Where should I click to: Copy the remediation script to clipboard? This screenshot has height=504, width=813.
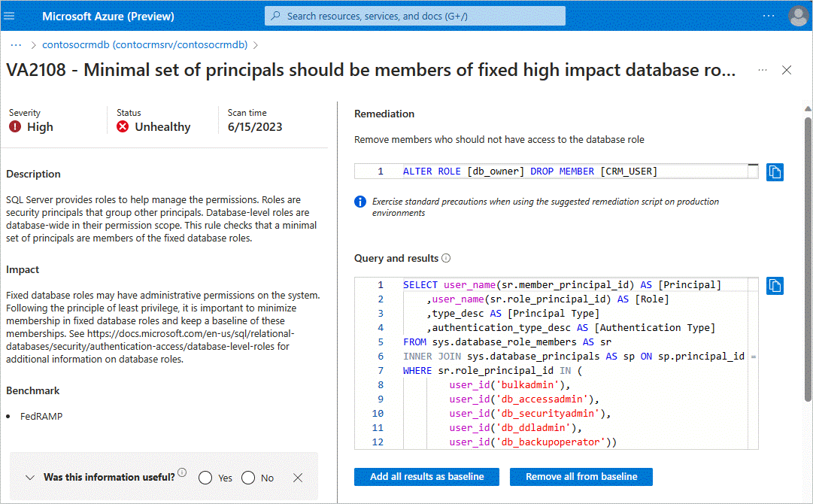tap(775, 172)
